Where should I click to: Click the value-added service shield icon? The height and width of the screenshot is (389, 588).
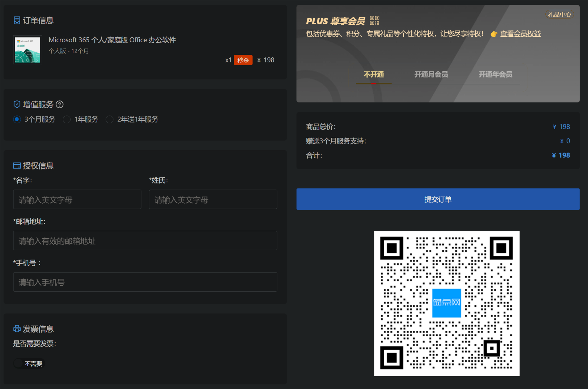click(x=17, y=104)
